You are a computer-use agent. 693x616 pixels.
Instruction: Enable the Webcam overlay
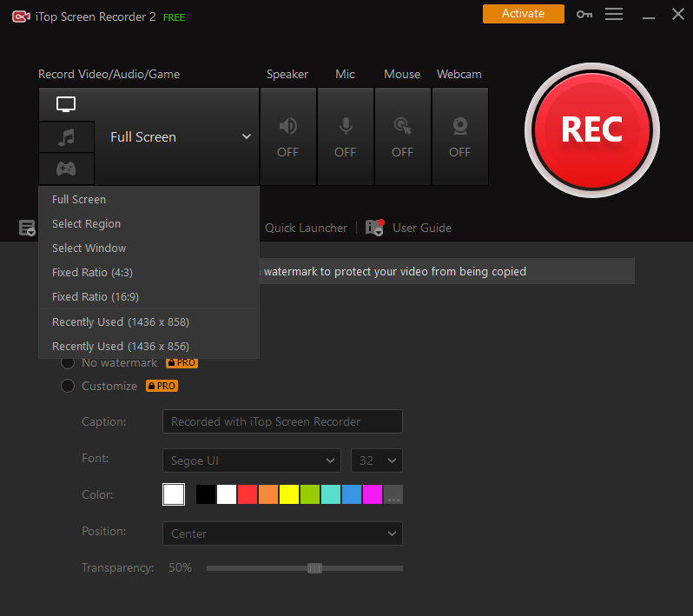tap(460, 136)
